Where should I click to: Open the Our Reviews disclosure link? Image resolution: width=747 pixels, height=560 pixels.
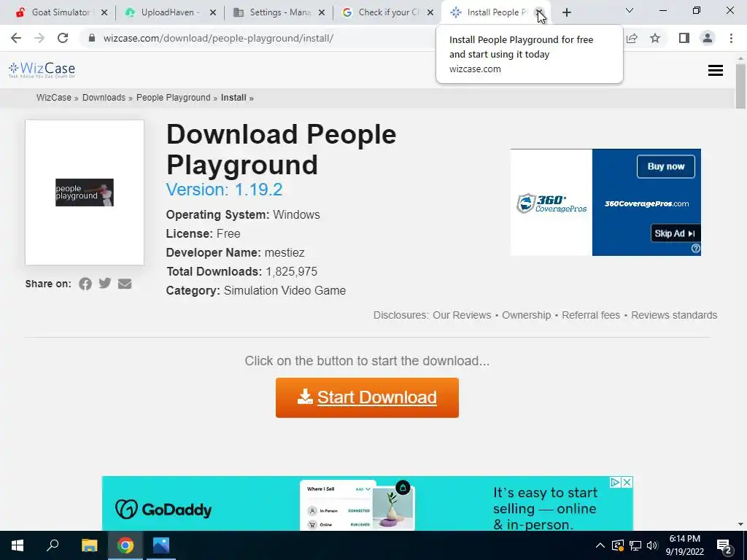click(x=462, y=315)
